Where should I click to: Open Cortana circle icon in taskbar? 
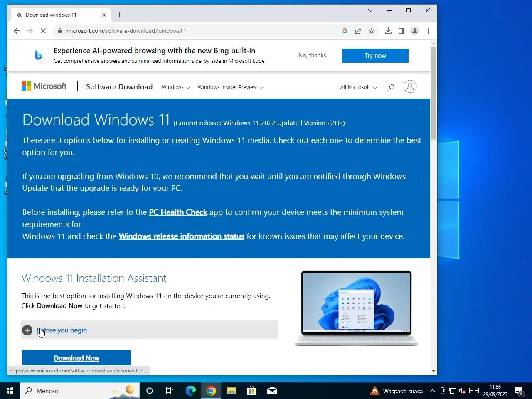150,391
